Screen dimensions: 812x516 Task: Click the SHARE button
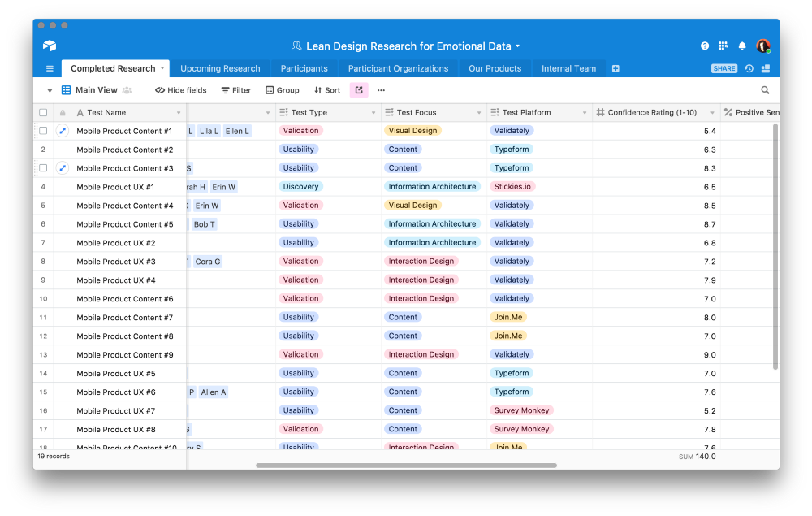tap(723, 68)
